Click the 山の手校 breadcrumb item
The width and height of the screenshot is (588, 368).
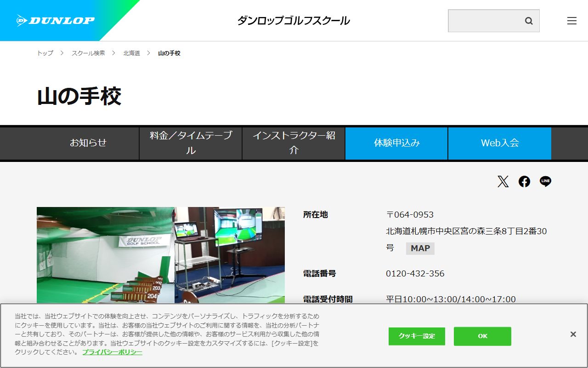tap(170, 53)
